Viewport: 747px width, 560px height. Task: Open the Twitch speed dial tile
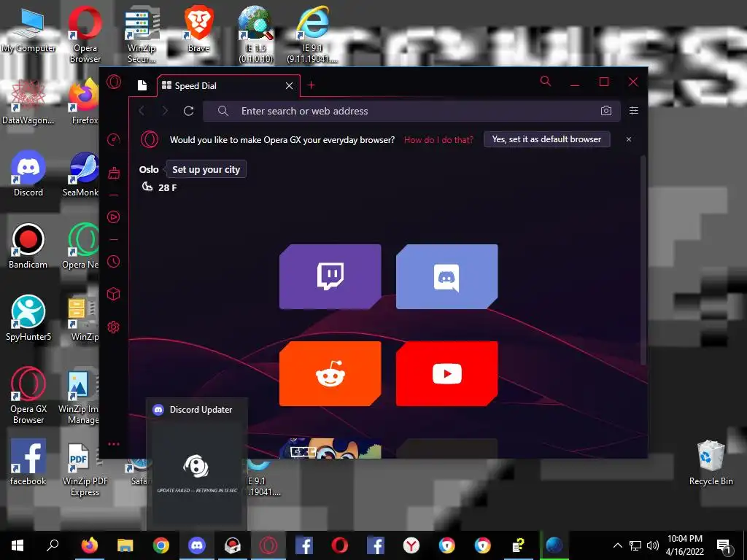coord(330,276)
